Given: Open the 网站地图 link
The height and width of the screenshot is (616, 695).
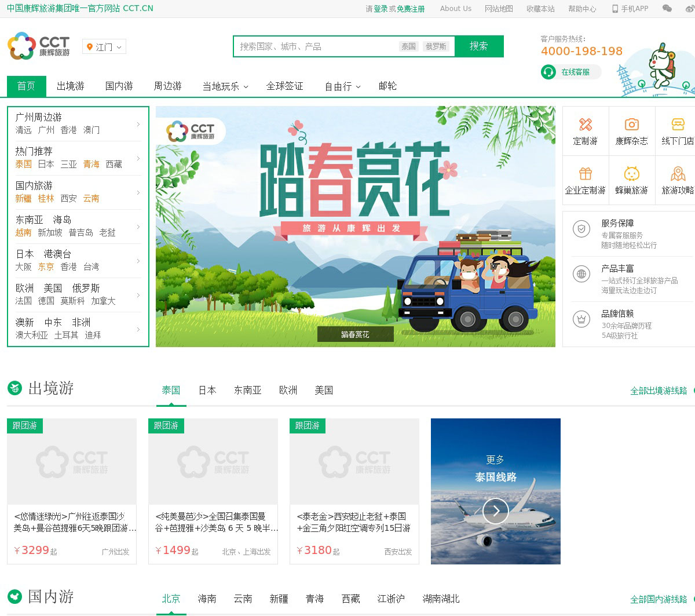Looking at the screenshot, I should pos(499,9).
